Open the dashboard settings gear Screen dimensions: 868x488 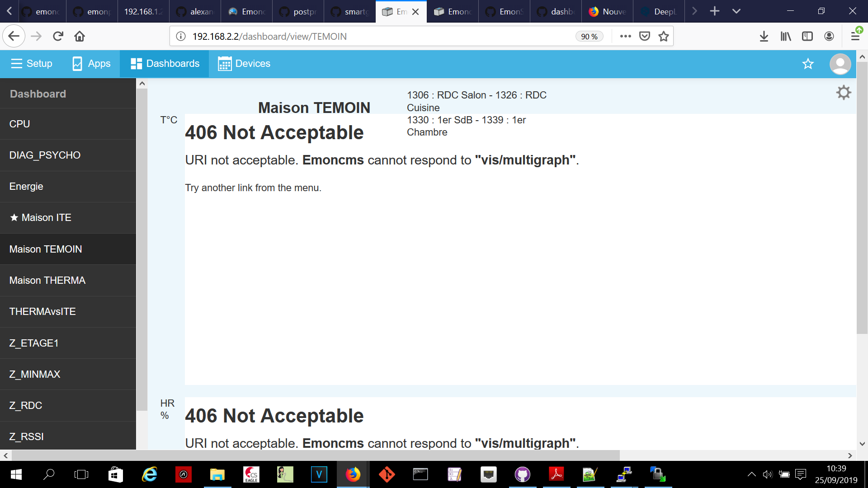click(x=843, y=92)
